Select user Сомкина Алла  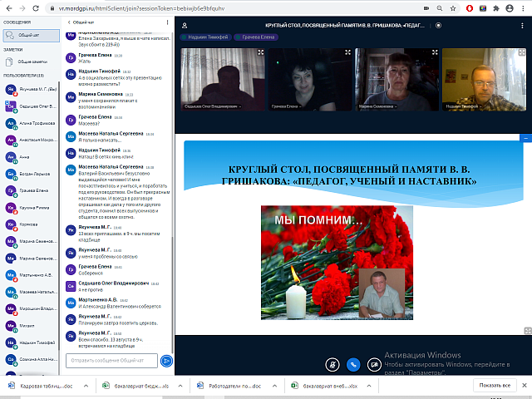coord(32,359)
